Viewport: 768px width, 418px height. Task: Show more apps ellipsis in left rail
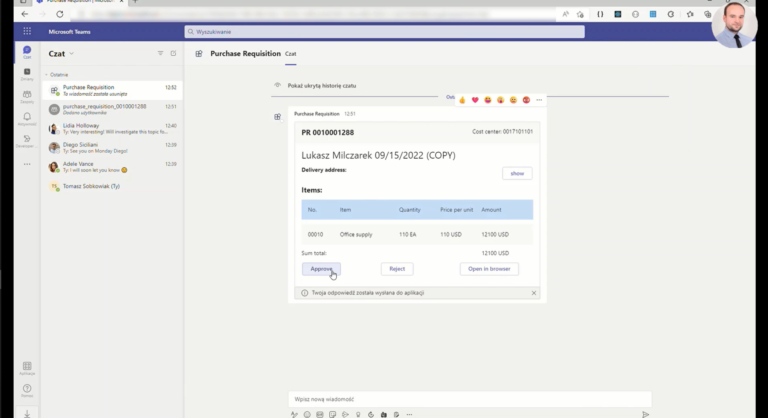point(27,164)
